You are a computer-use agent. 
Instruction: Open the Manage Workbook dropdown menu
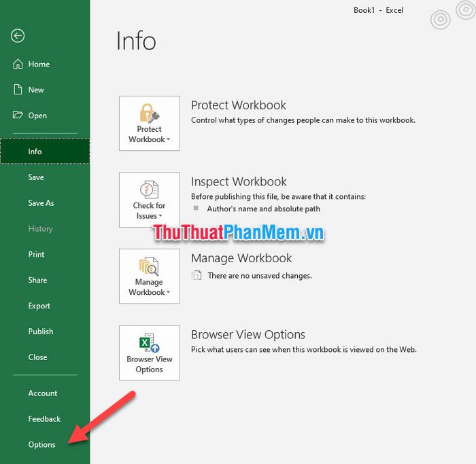click(x=150, y=276)
